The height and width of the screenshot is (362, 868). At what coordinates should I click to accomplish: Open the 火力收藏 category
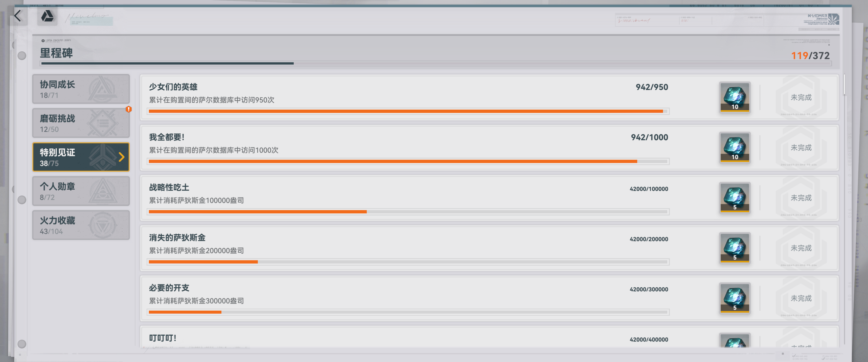(81, 225)
